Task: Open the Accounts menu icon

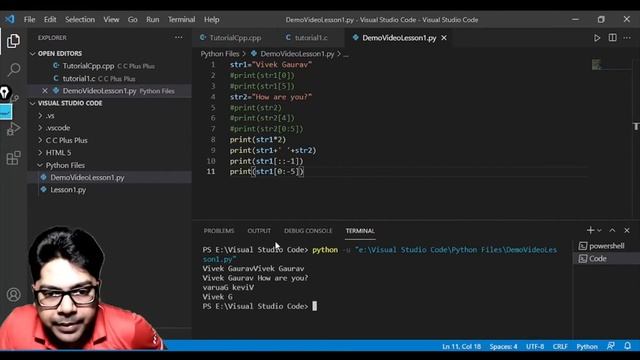Action: click(x=13, y=295)
